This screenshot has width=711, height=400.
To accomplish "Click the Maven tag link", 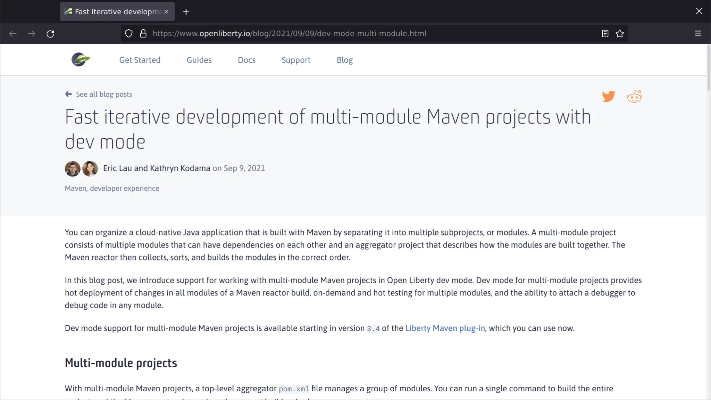I will point(76,188).
